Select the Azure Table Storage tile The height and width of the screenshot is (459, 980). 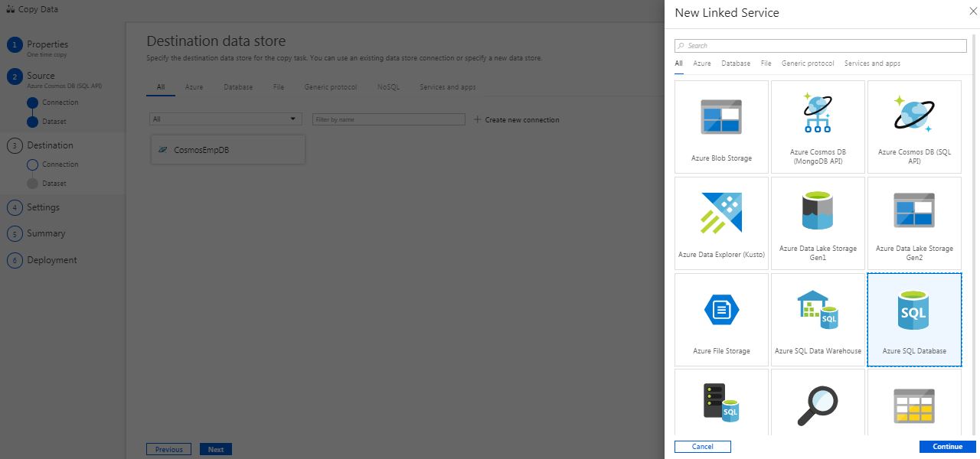[914, 405]
